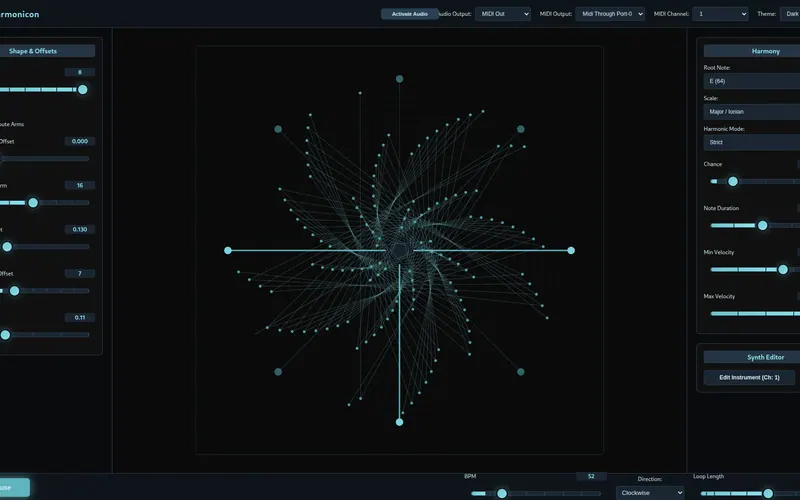Click the slider handle with value 0.11
Image resolution: width=800 pixels, height=500 pixels.
[x=5, y=335]
